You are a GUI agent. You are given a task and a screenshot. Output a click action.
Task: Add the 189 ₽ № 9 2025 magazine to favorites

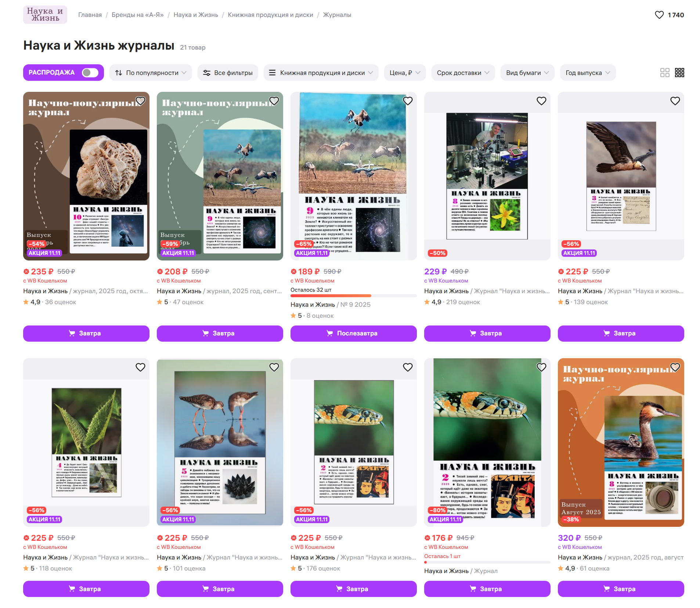tap(408, 101)
